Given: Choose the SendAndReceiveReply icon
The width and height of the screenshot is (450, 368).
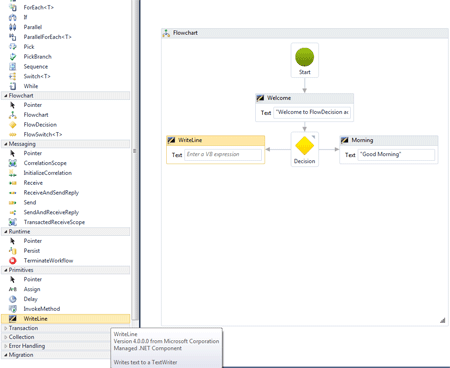Looking at the screenshot, I should (13, 212).
